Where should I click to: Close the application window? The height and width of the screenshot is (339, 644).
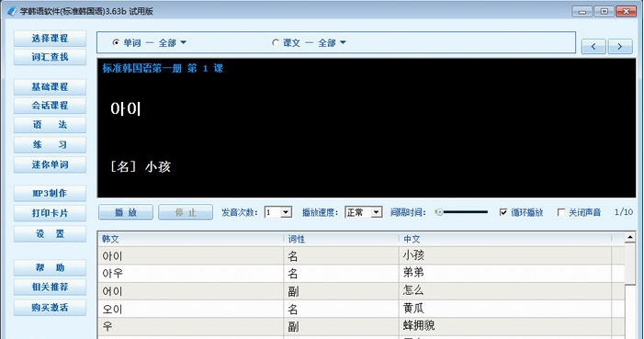point(627,12)
